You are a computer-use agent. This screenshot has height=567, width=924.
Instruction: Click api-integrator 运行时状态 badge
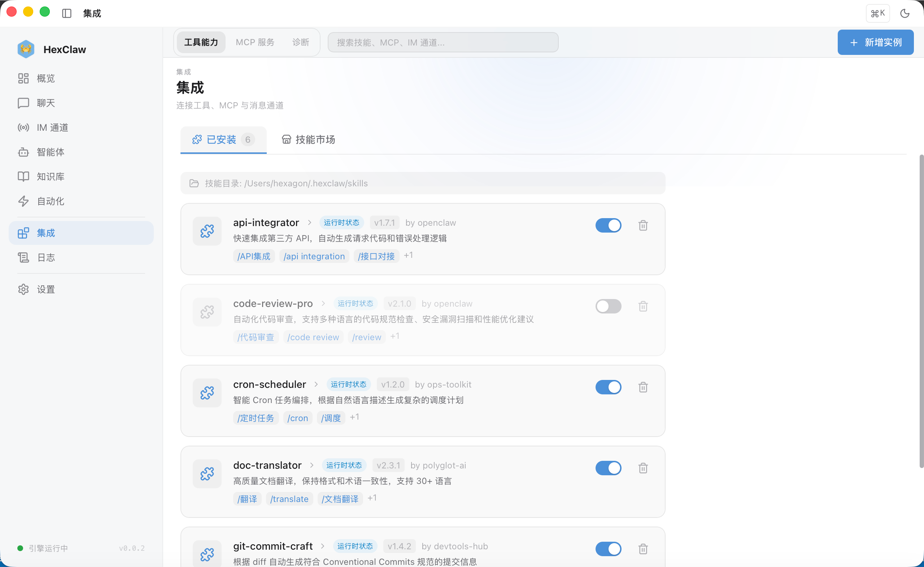tap(341, 222)
